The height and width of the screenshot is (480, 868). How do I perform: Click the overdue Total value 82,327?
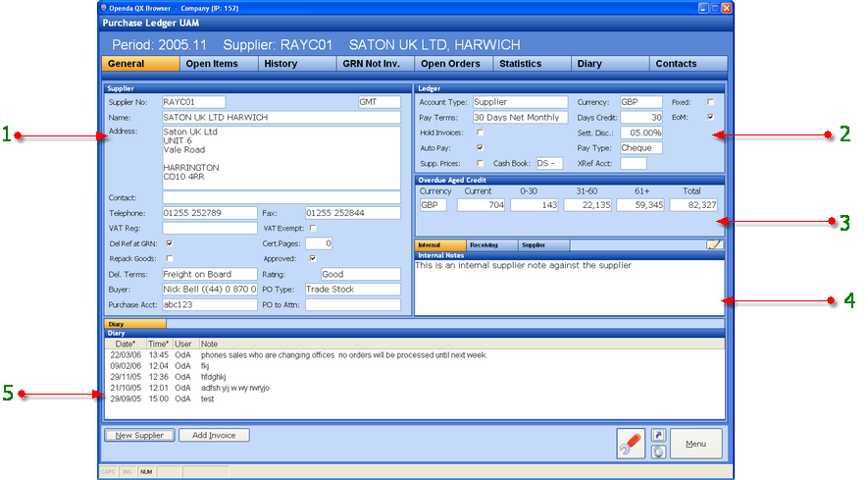(x=693, y=205)
